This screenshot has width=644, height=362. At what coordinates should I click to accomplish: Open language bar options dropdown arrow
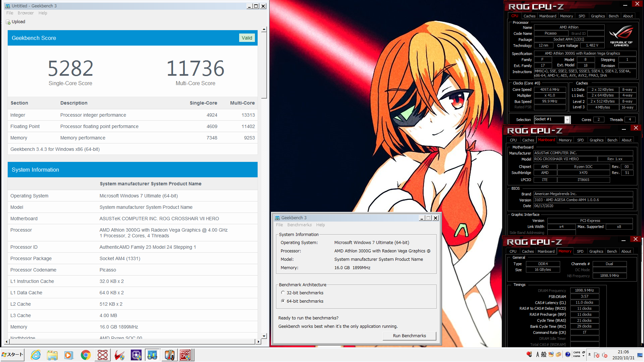pos(584,356)
